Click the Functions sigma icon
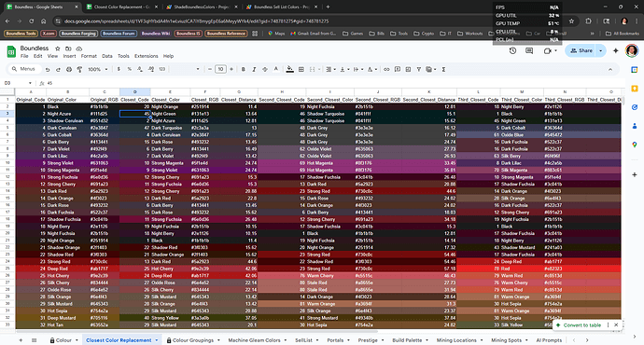This screenshot has height=345, width=644. (443, 69)
